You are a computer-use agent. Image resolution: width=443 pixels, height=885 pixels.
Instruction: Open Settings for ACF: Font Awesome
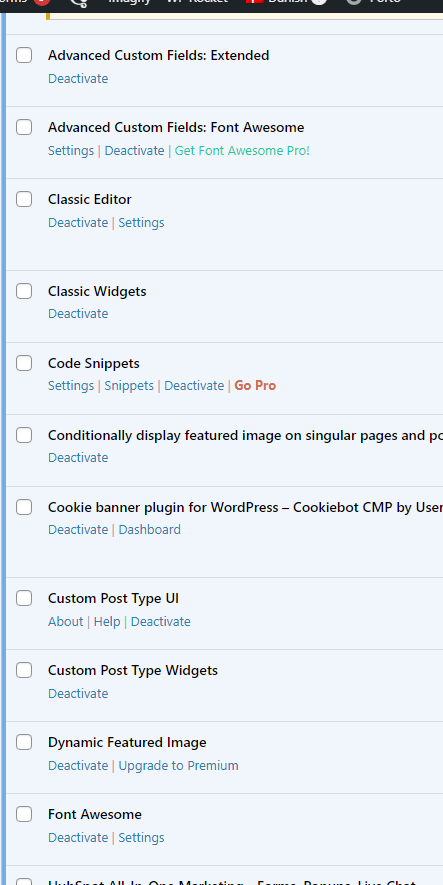[71, 151]
